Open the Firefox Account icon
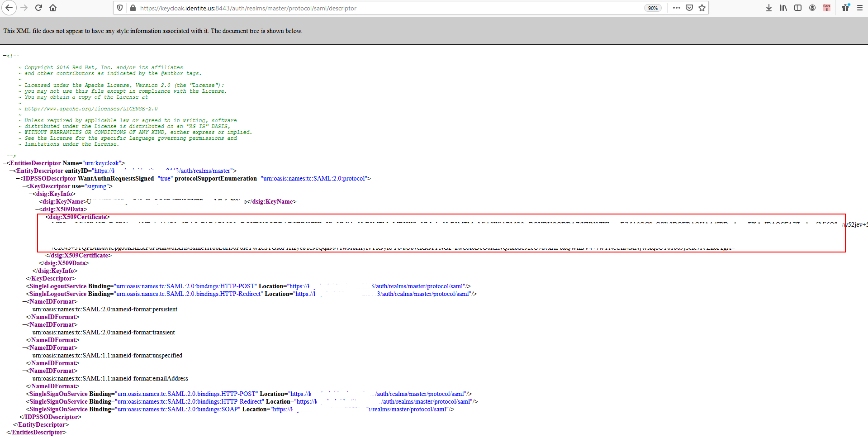Viewport: 868px width, 438px height. pyautogui.click(x=812, y=8)
